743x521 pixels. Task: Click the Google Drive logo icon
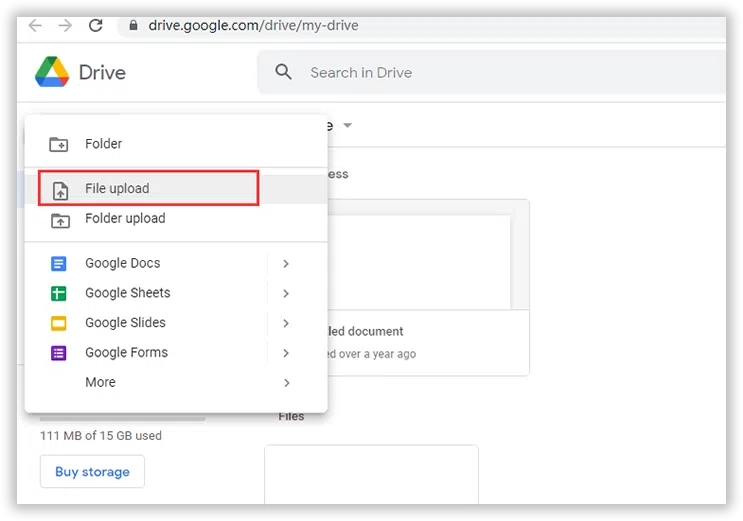click(52, 72)
